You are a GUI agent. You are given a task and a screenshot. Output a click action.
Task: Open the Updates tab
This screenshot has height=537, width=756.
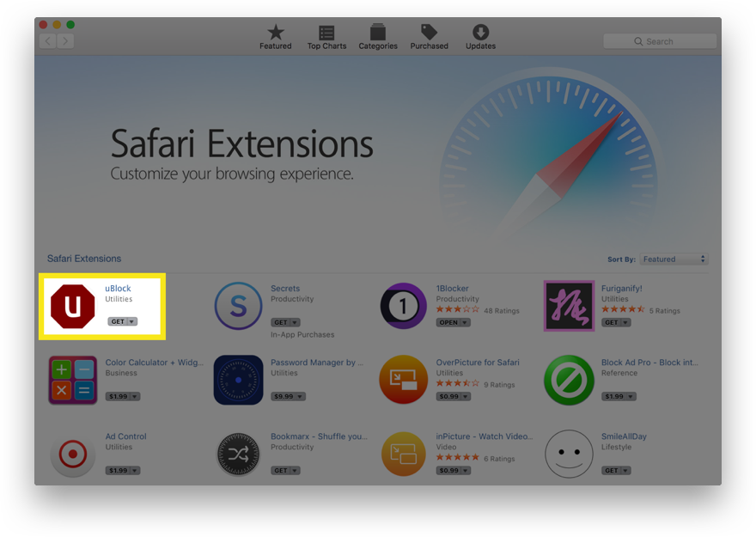(x=481, y=37)
